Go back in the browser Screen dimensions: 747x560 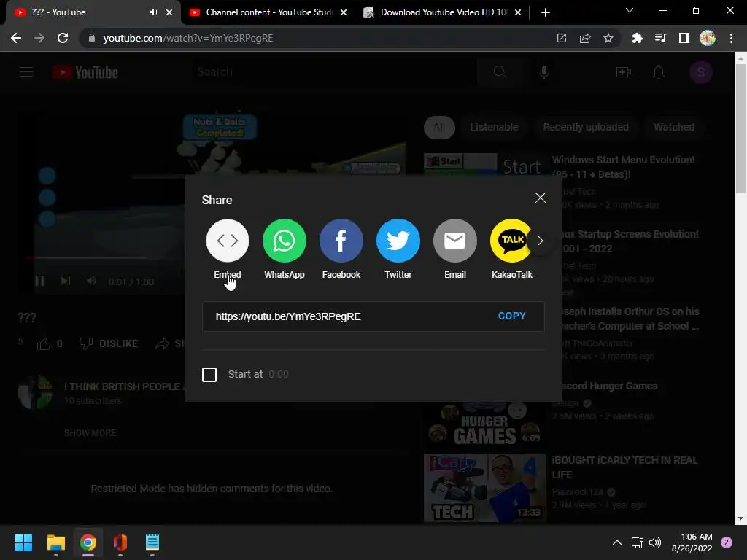[x=16, y=38]
